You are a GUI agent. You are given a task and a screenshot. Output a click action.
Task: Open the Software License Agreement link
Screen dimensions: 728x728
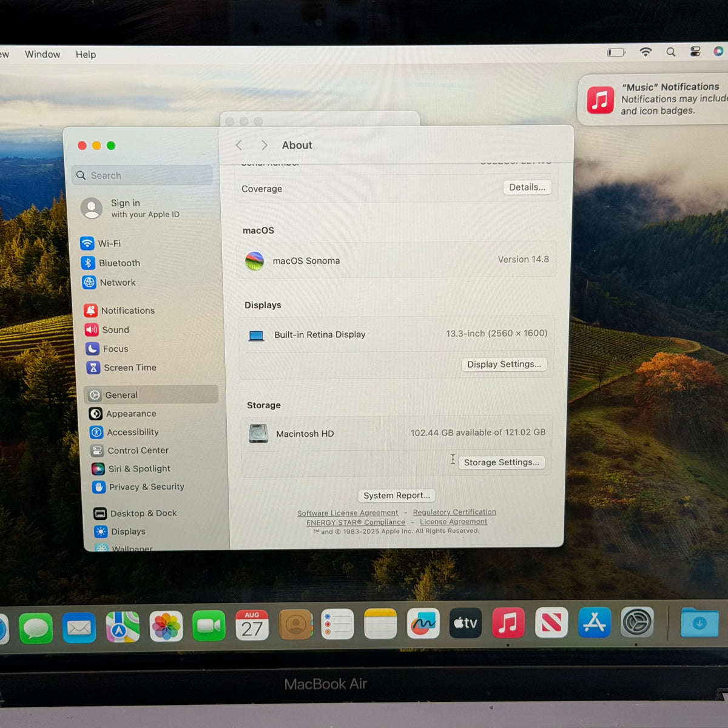(348, 513)
